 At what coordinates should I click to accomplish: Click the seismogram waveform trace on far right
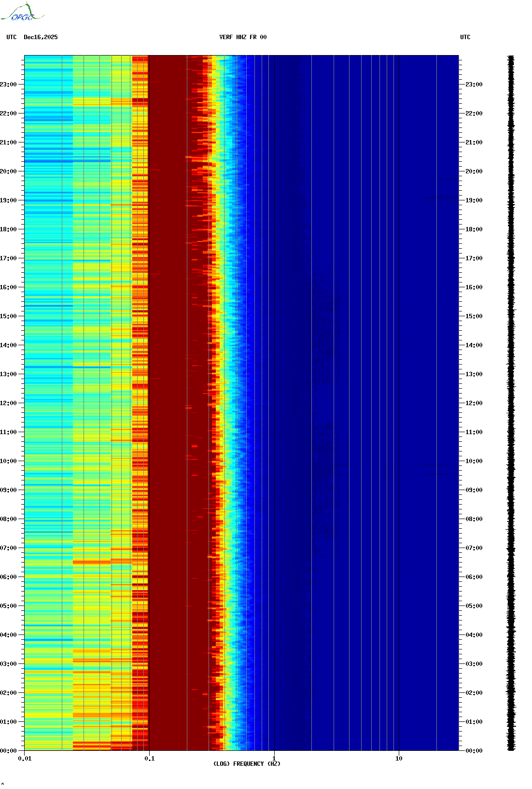(x=511, y=403)
